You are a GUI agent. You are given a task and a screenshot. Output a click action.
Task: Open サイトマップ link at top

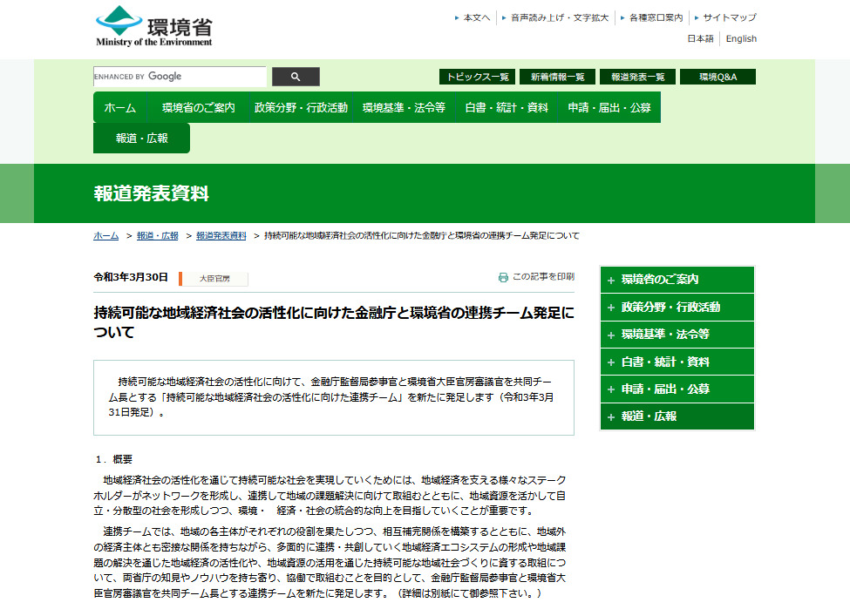[x=729, y=17]
